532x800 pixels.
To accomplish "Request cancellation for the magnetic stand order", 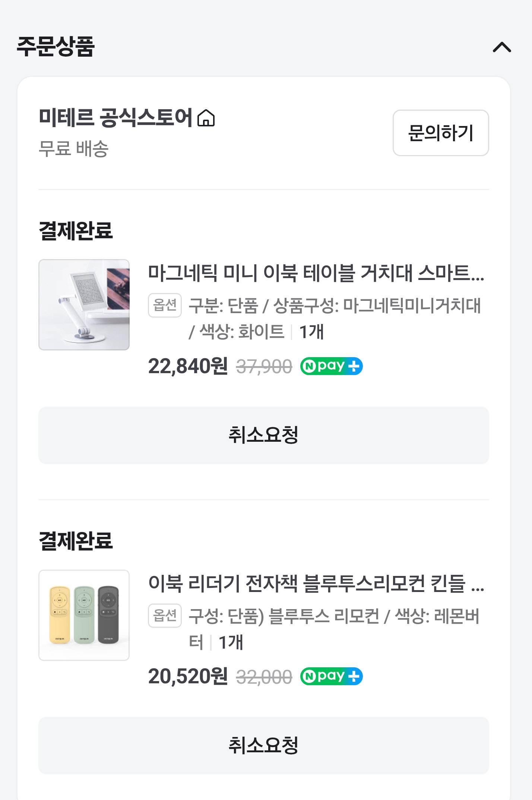I will [264, 435].
